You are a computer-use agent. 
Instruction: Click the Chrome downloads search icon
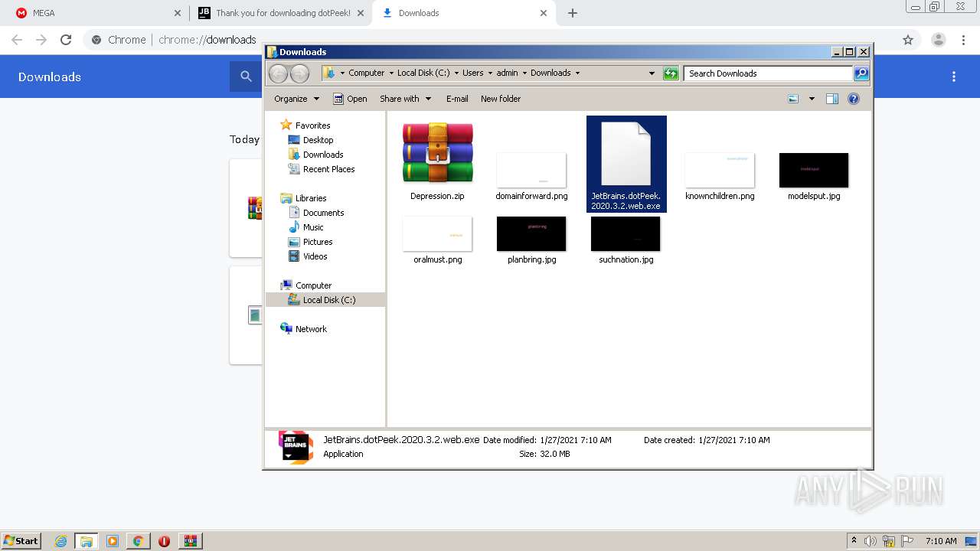tap(246, 77)
